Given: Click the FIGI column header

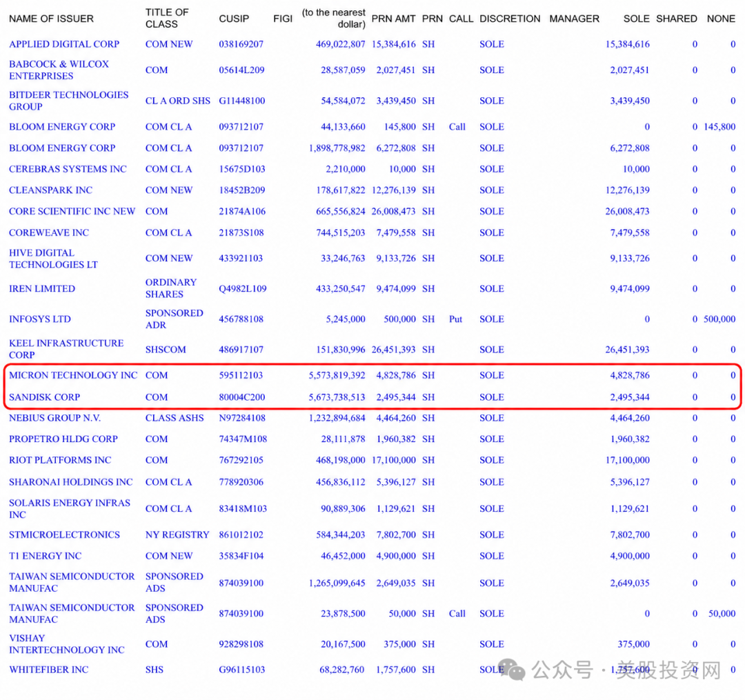Looking at the screenshot, I should (x=284, y=19).
